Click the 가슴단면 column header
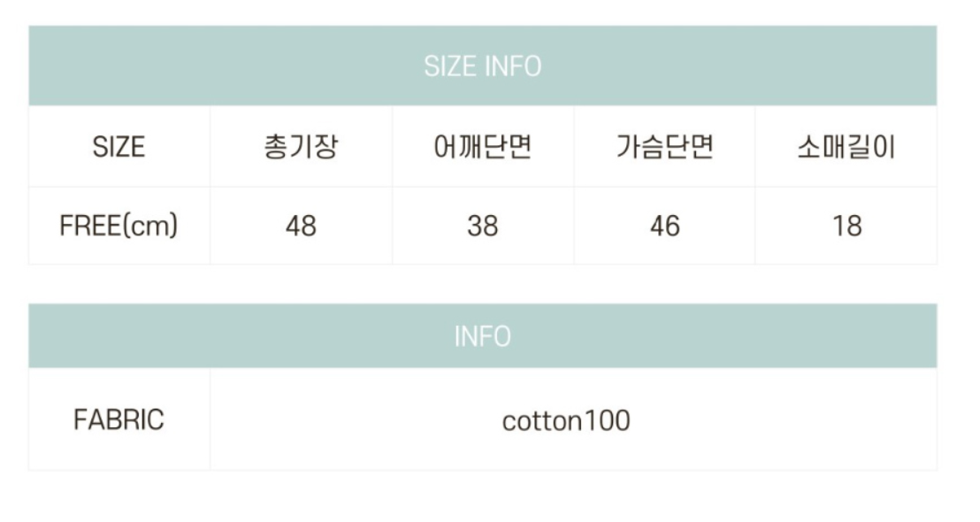Viewport: 980px width, 522px height. 664,147
